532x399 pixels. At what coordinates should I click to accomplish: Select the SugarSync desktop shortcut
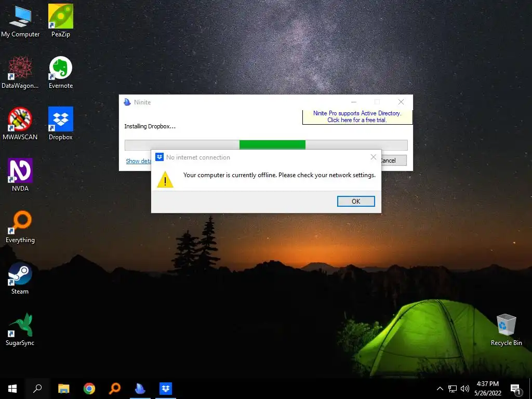coord(20,329)
